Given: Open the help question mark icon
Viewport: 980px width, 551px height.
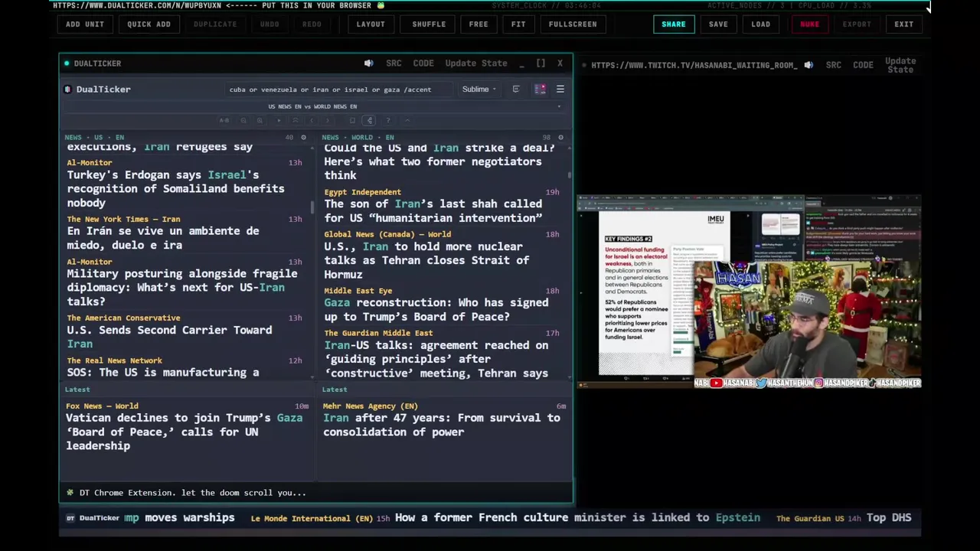Looking at the screenshot, I should click(x=388, y=120).
